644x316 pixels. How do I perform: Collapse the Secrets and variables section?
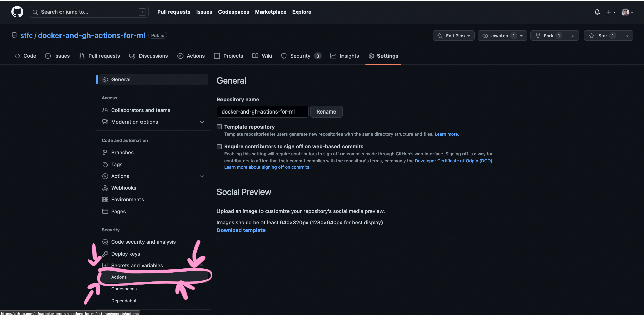click(x=202, y=265)
